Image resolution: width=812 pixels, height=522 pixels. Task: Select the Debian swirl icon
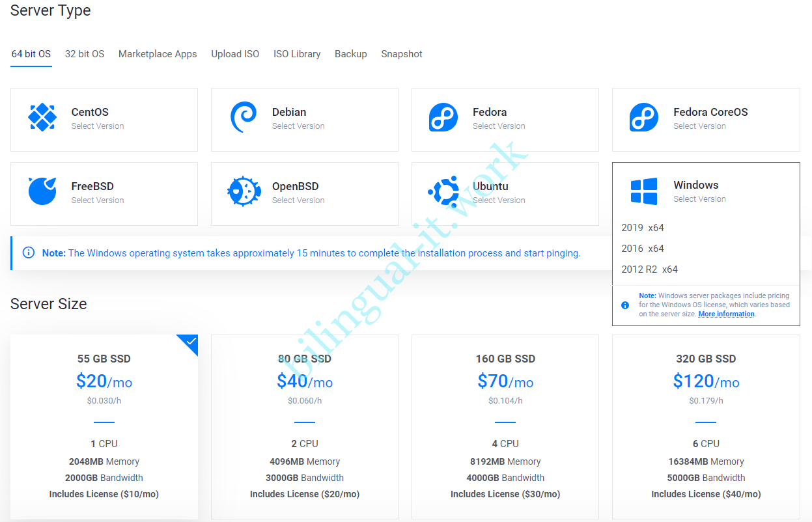[x=244, y=118]
